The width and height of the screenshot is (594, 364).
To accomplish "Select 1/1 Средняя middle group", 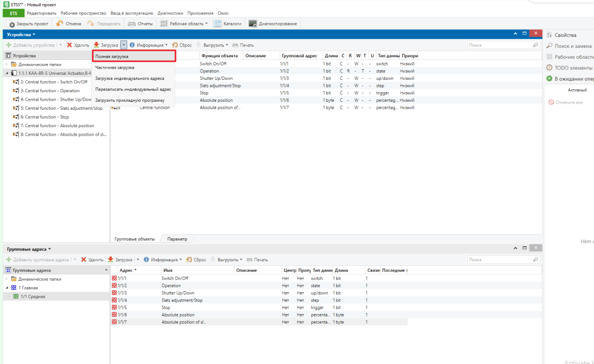I will pos(29,297).
